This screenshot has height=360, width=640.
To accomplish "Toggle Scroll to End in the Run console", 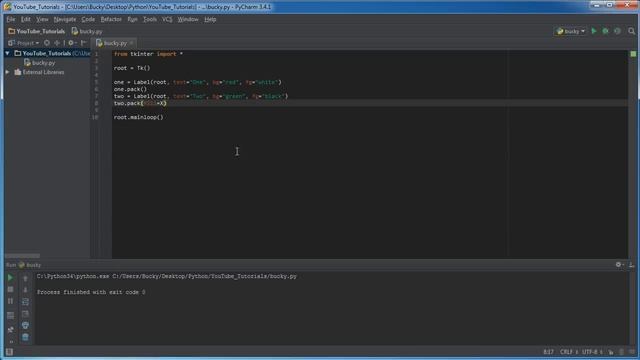I will pos(25,313).
